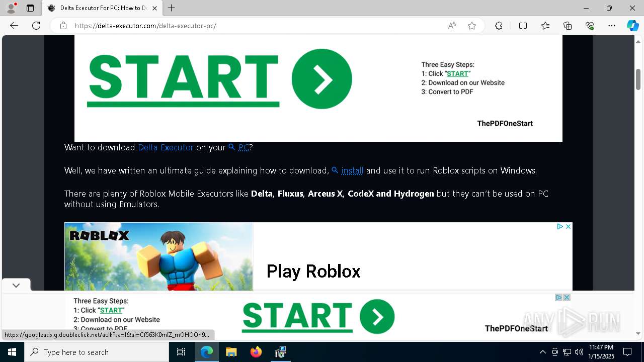The height and width of the screenshot is (362, 644).
Task: Open Task View on taskbar
Action: click(181, 352)
